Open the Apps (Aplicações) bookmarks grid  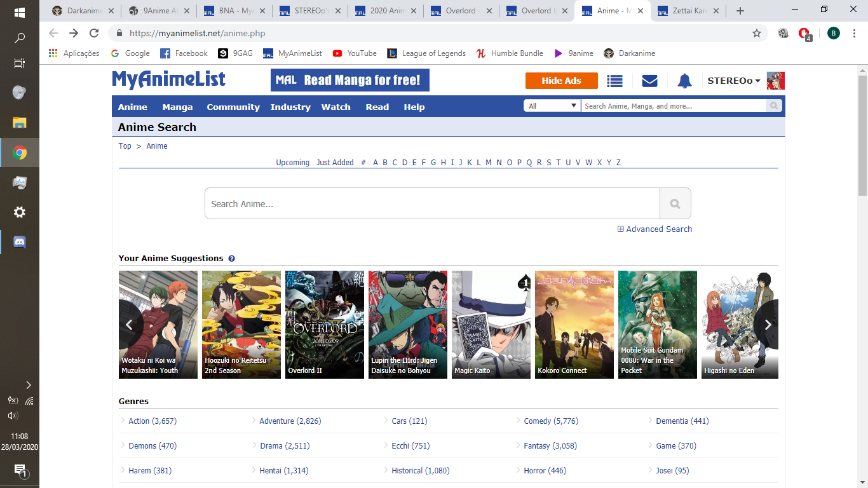(x=74, y=53)
